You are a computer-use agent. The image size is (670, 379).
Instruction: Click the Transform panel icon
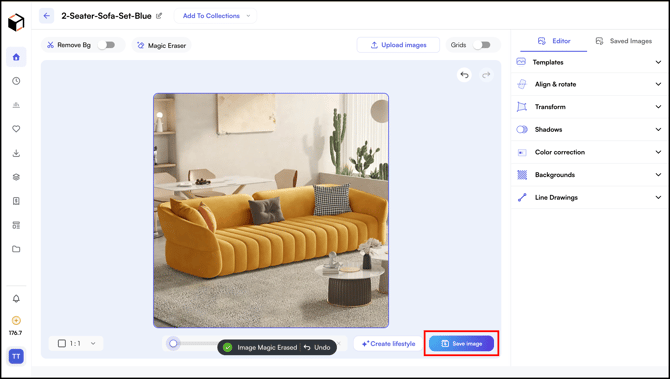[x=522, y=107]
